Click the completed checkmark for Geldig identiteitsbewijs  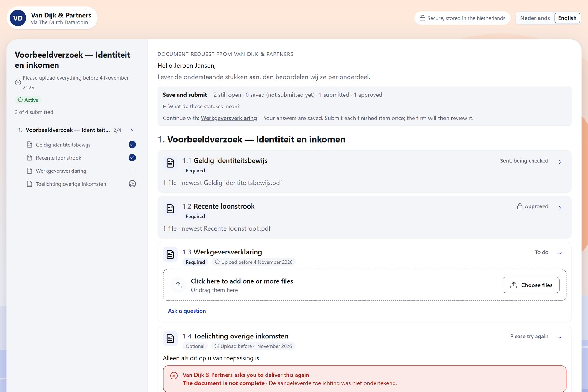coord(132,145)
